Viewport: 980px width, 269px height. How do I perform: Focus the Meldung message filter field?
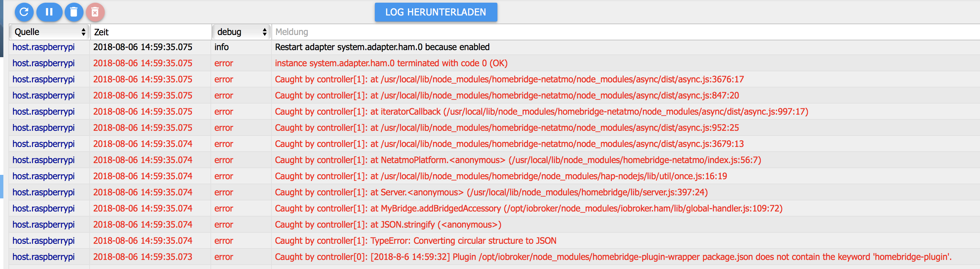point(626,32)
